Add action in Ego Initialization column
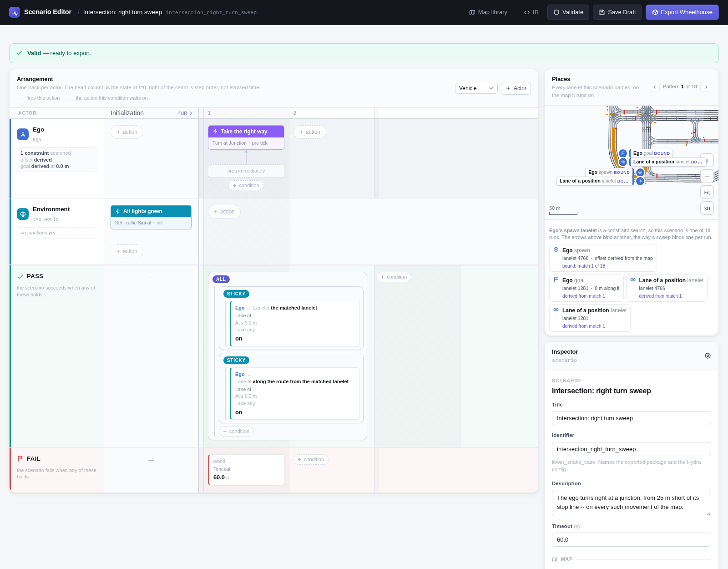This screenshot has height=569, width=728. 127,132
